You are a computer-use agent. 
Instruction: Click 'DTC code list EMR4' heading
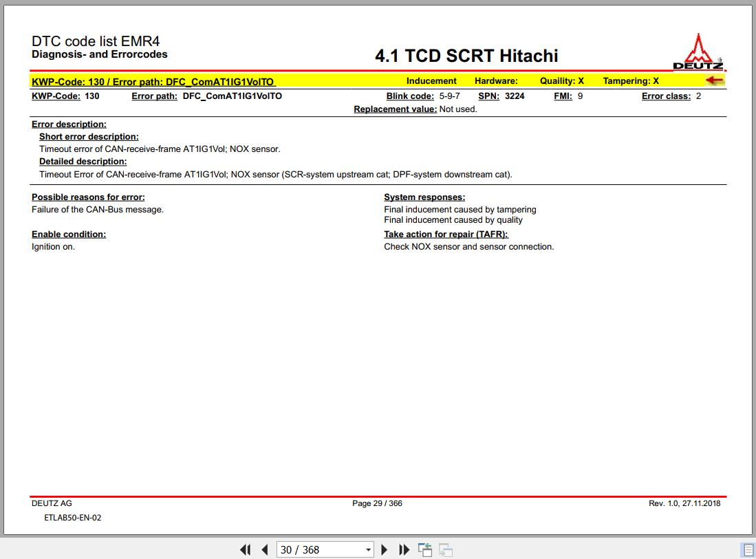pyautogui.click(x=96, y=41)
